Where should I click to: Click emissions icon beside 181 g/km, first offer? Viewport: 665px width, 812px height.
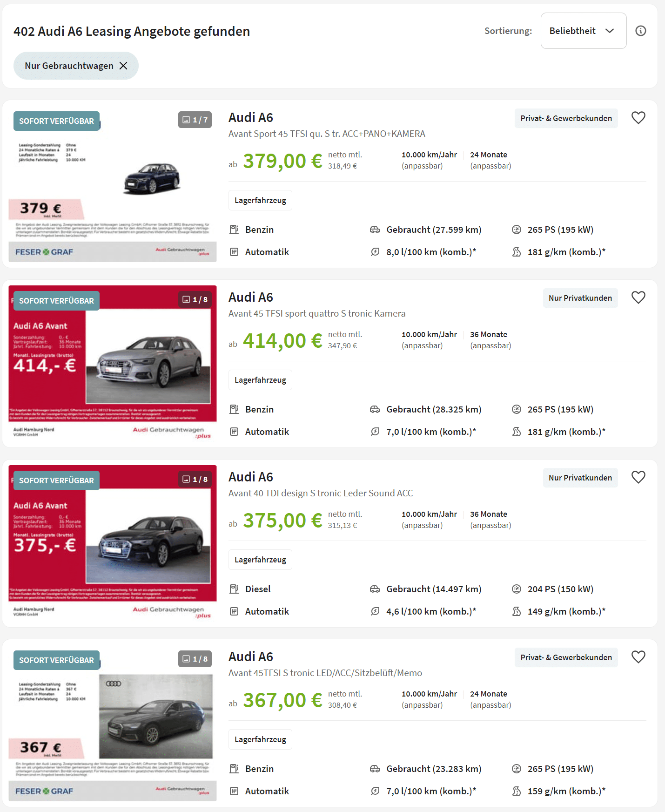click(517, 252)
